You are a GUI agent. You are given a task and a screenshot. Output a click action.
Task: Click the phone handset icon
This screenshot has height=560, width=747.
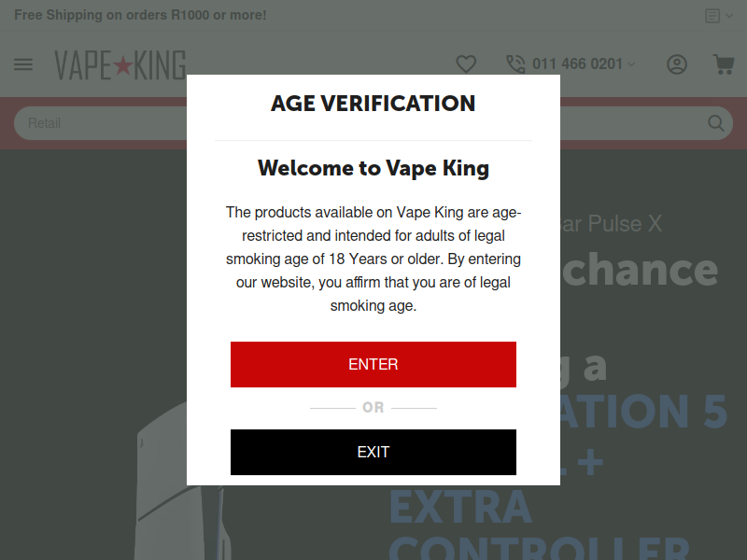click(515, 64)
